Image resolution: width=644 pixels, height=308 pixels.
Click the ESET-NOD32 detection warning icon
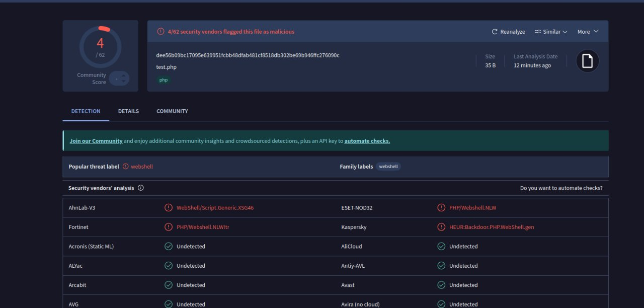[x=441, y=208]
